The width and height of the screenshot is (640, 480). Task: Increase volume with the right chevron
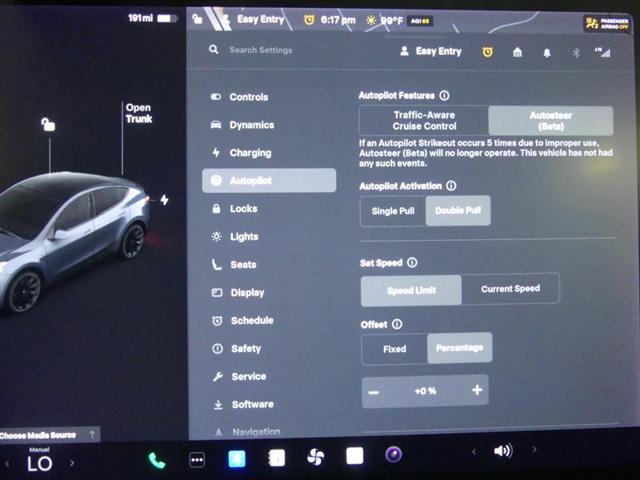[x=534, y=450]
